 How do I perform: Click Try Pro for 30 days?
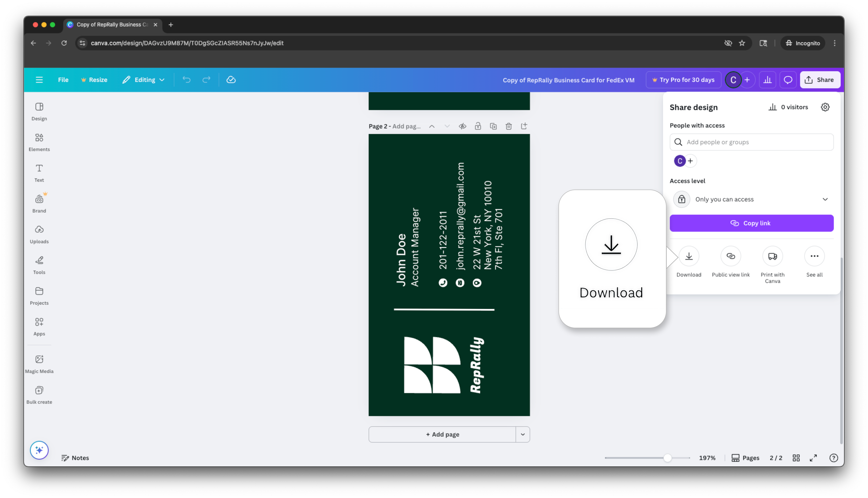click(x=683, y=80)
